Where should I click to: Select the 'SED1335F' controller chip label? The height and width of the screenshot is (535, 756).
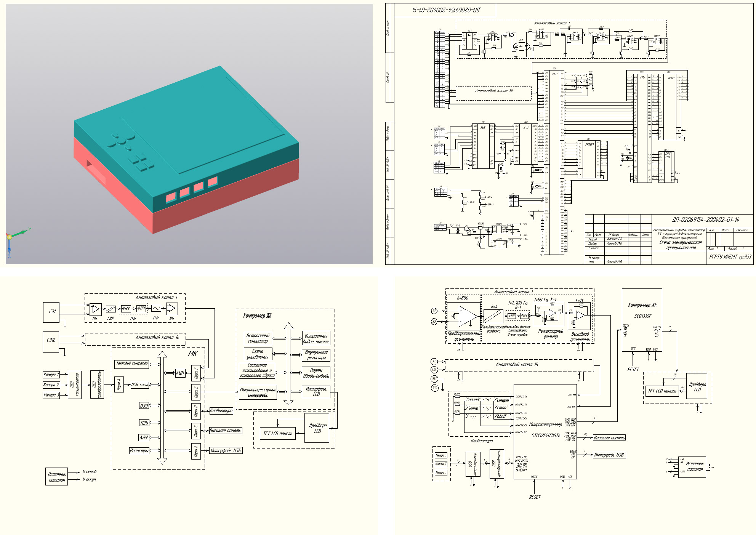click(643, 316)
